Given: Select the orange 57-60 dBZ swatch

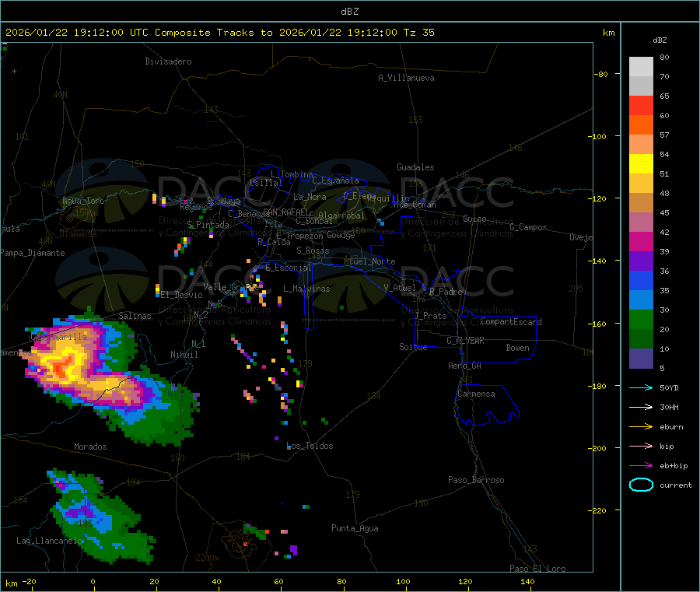Looking at the screenshot, I should click(641, 125).
